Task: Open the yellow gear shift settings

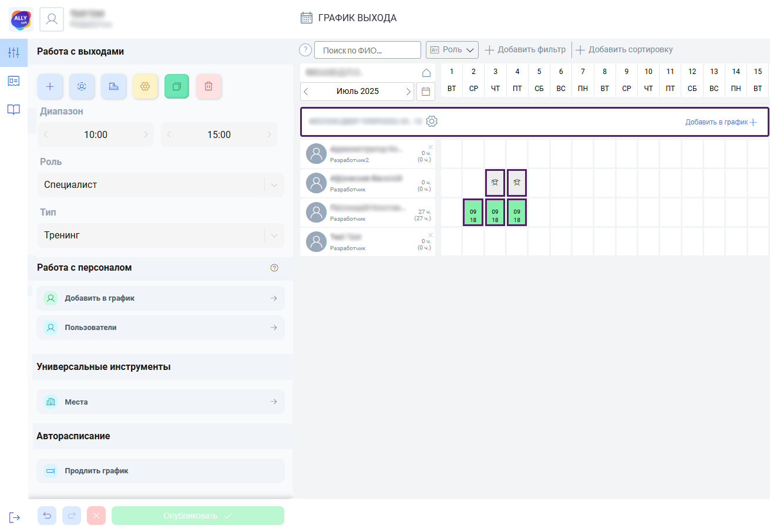Action: (145, 86)
